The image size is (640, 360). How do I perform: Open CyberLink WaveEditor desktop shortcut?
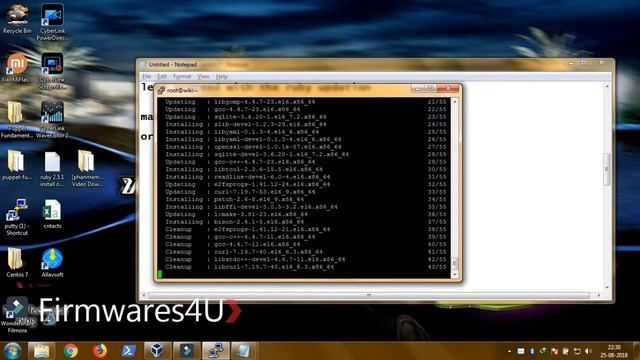[x=52, y=119]
